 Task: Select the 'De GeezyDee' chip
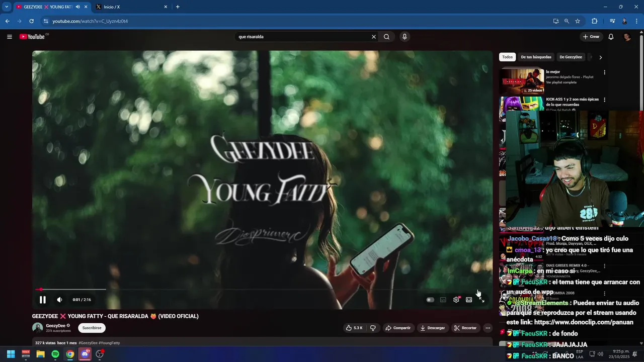click(x=571, y=57)
